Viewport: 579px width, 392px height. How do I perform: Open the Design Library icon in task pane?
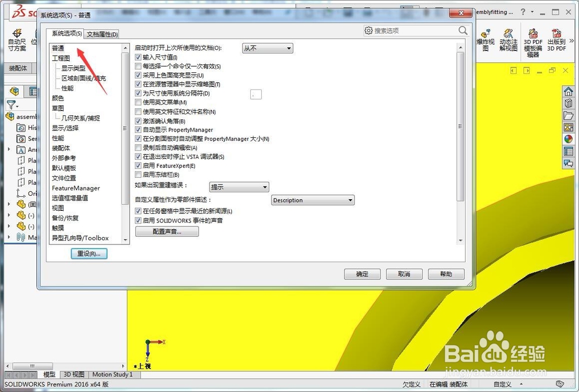(x=569, y=103)
